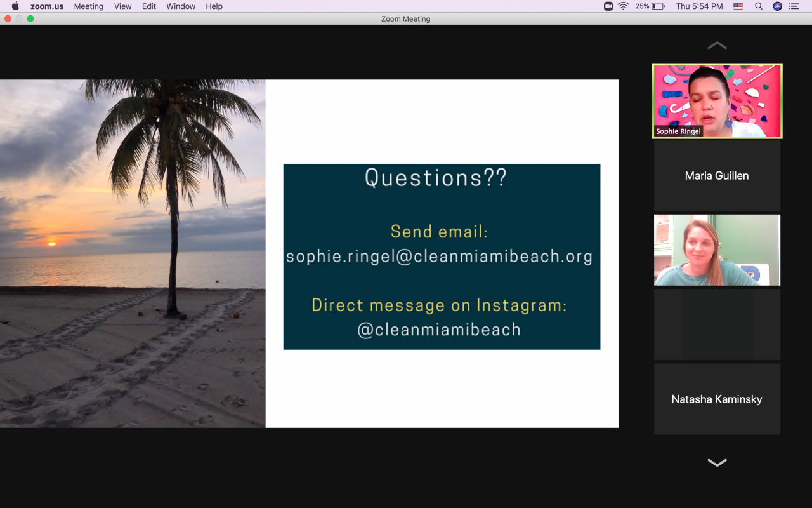This screenshot has height=508, width=812.
Task: Click the Zoom camera status icon in menu bar
Action: pos(608,6)
